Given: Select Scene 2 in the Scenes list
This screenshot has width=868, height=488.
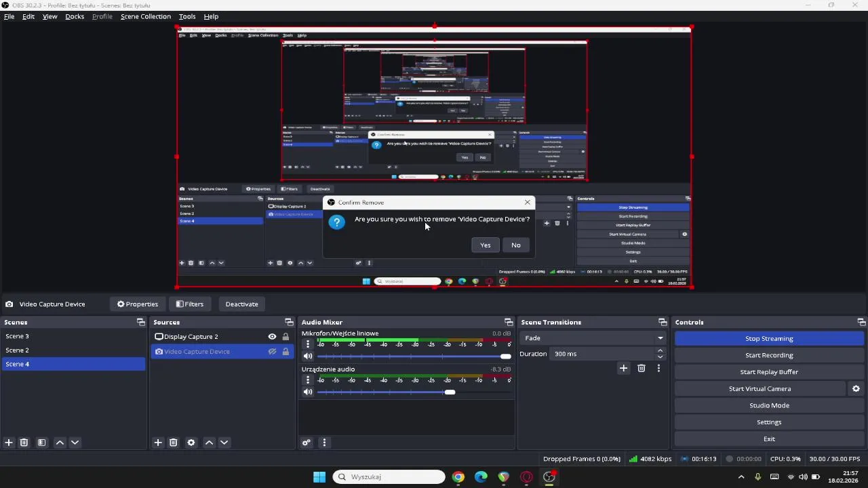Looking at the screenshot, I should pos(73,350).
